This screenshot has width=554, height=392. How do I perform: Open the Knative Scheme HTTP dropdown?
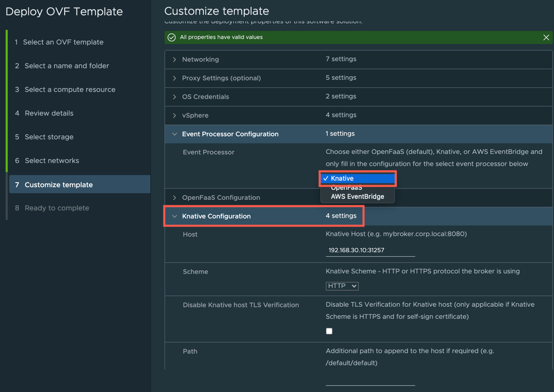pos(342,286)
